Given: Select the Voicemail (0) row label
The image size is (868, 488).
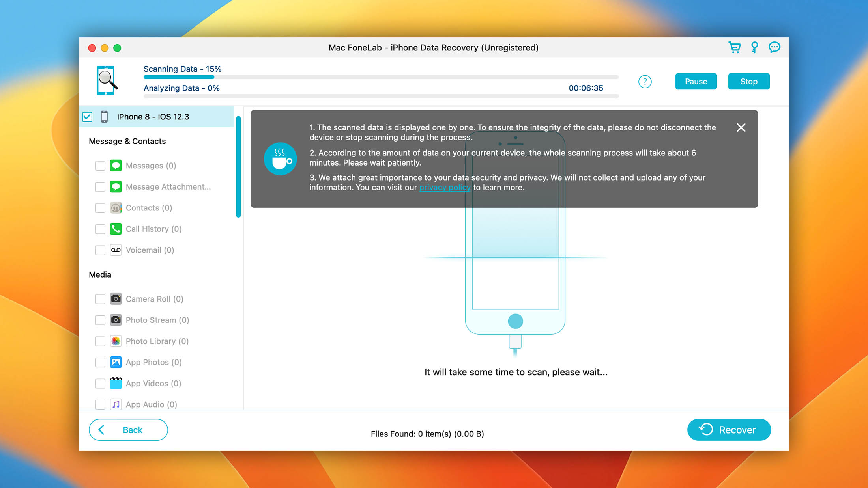Looking at the screenshot, I should tap(150, 250).
